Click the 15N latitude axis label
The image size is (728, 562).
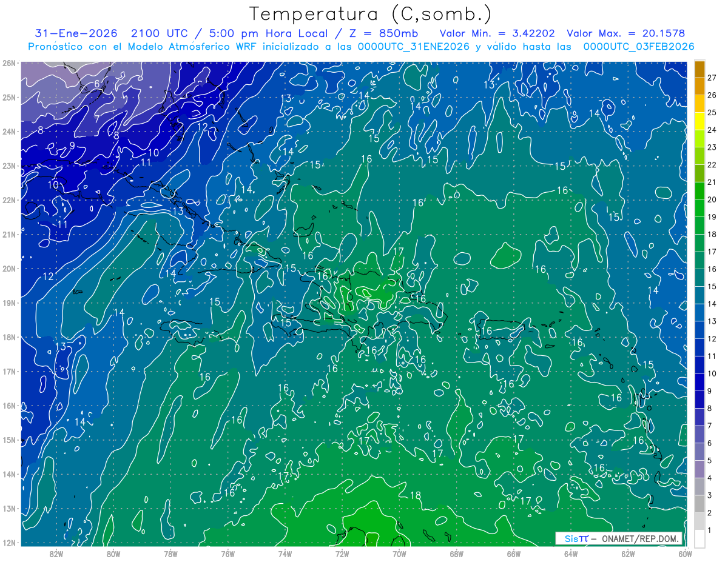(8, 440)
